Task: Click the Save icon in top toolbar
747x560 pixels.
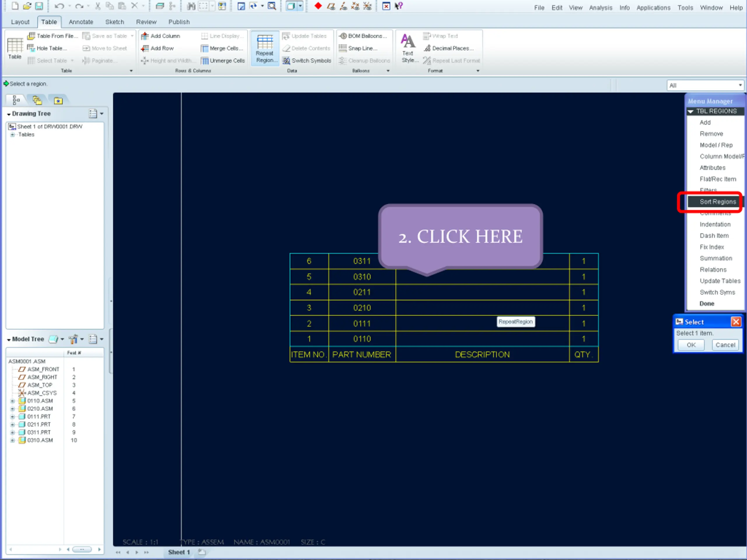Action: (x=39, y=6)
